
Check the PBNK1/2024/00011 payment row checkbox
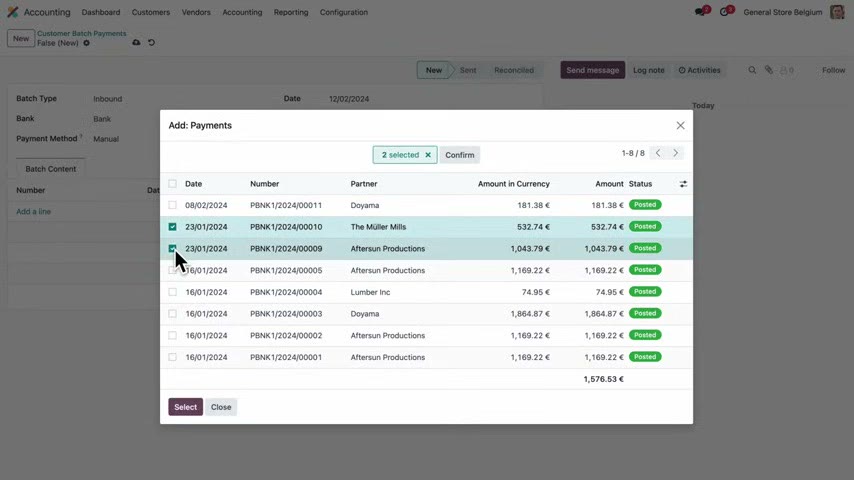point(173,205)
